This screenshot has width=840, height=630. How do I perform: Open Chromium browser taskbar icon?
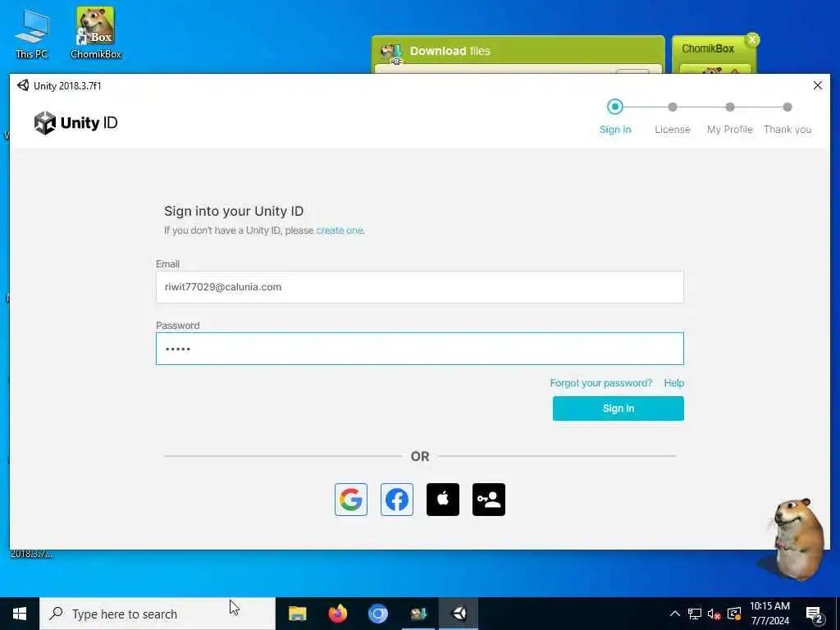point(377,614)
